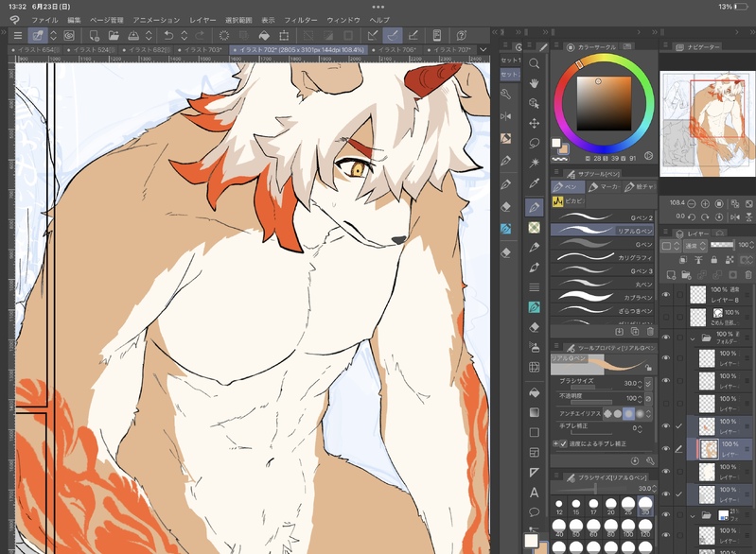Click the clear/delete sparkle icon
The width and height of the screenshot is (756, 554).
[x=224, y=36]
